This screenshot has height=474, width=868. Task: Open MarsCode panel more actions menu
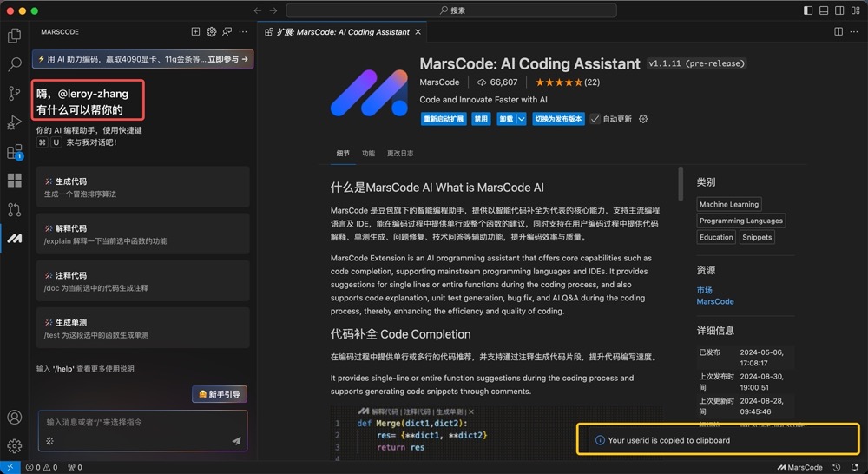(243, 32)
